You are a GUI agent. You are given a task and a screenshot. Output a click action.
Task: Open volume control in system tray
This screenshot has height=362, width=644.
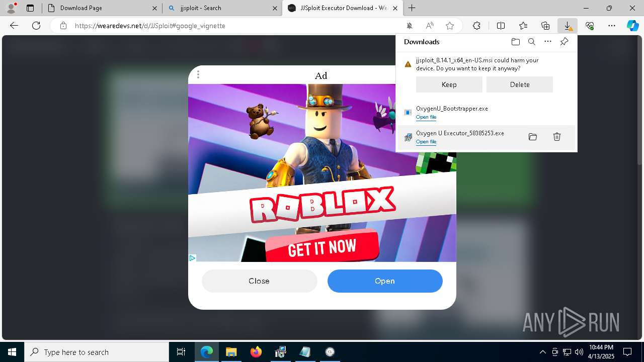click(x=579, y=352)
